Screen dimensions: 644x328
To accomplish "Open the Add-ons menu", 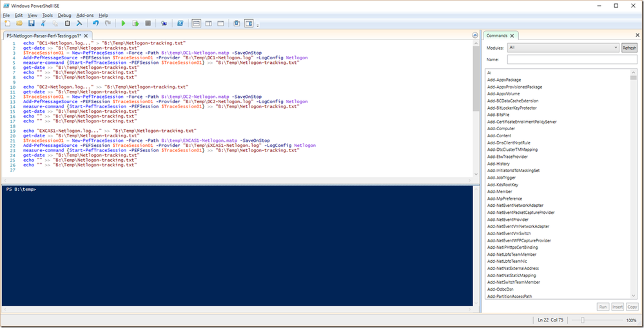I will pos(85,15).
